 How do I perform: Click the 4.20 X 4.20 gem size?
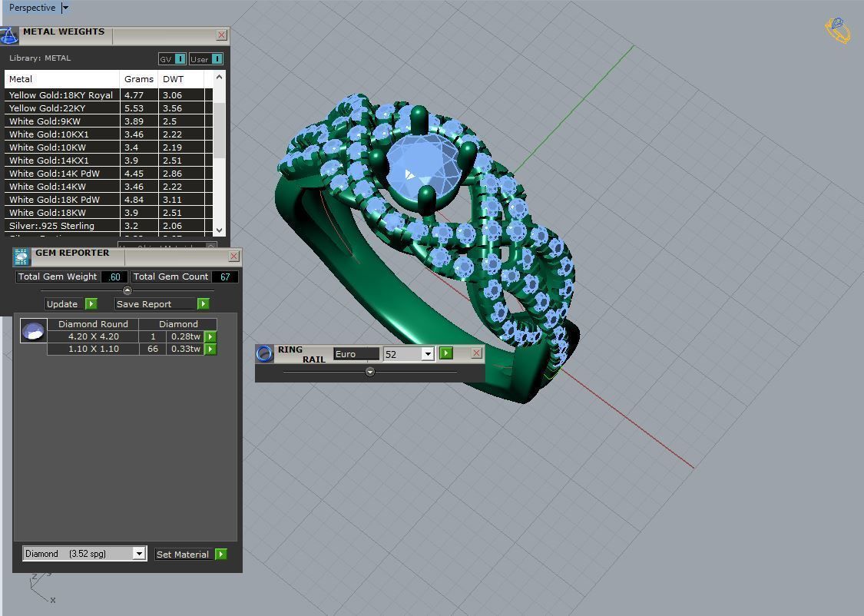(93, 336)
